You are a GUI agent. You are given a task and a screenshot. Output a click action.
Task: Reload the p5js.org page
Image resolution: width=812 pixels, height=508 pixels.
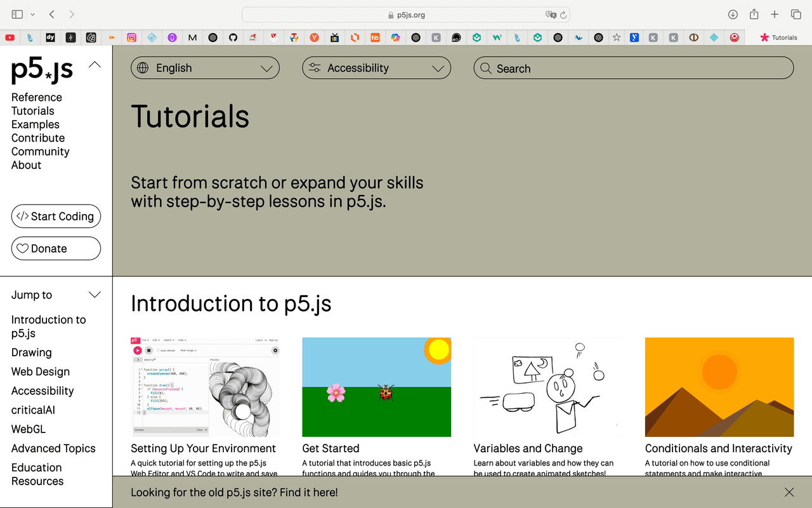[x=563, y=15]
